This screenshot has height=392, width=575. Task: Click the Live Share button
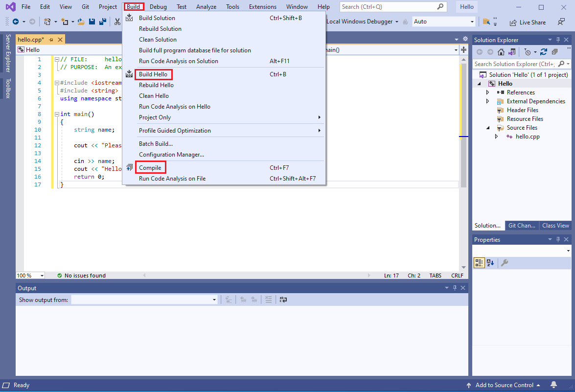point(528,23)
